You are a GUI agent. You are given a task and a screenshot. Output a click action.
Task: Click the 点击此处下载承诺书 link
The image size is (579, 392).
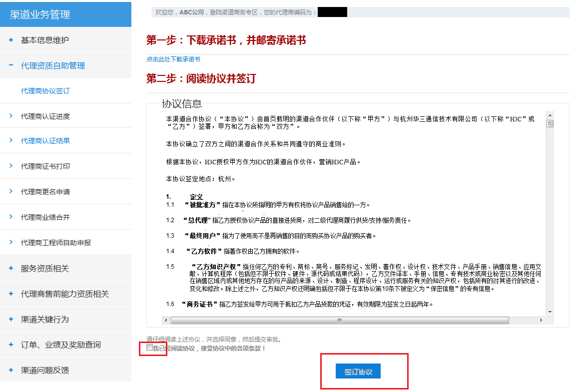[173, 59]
